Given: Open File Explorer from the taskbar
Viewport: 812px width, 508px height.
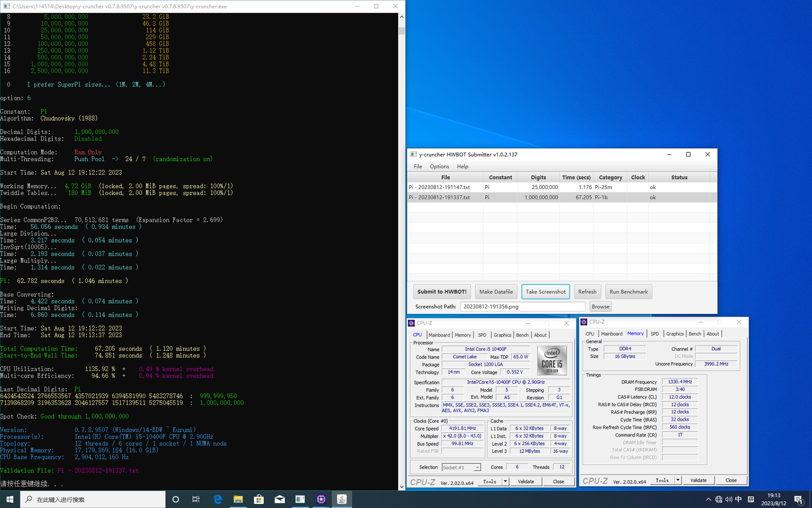Looking at the screenshot, I should coord(238,499).
